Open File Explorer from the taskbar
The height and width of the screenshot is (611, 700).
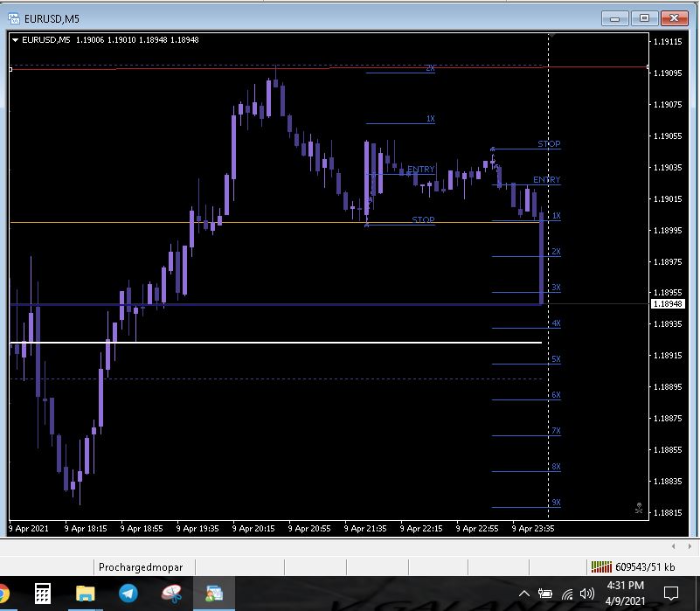coord(86,594)
